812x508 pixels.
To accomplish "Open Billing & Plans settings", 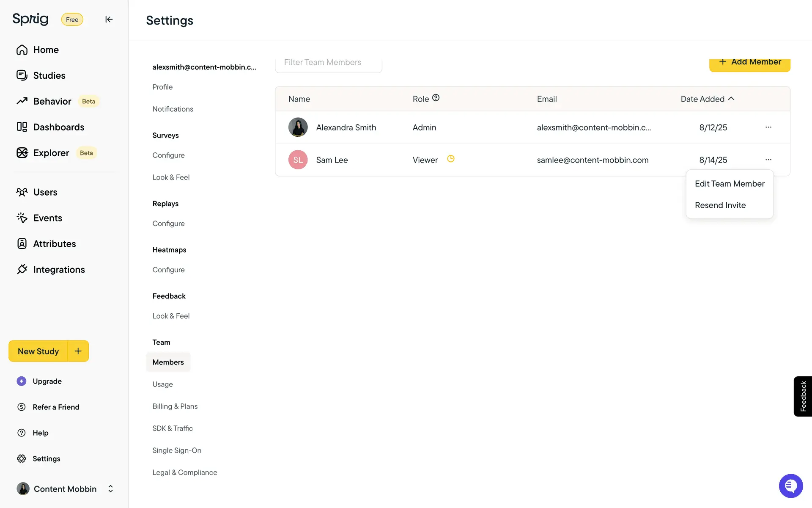I will tap(175, 406).
